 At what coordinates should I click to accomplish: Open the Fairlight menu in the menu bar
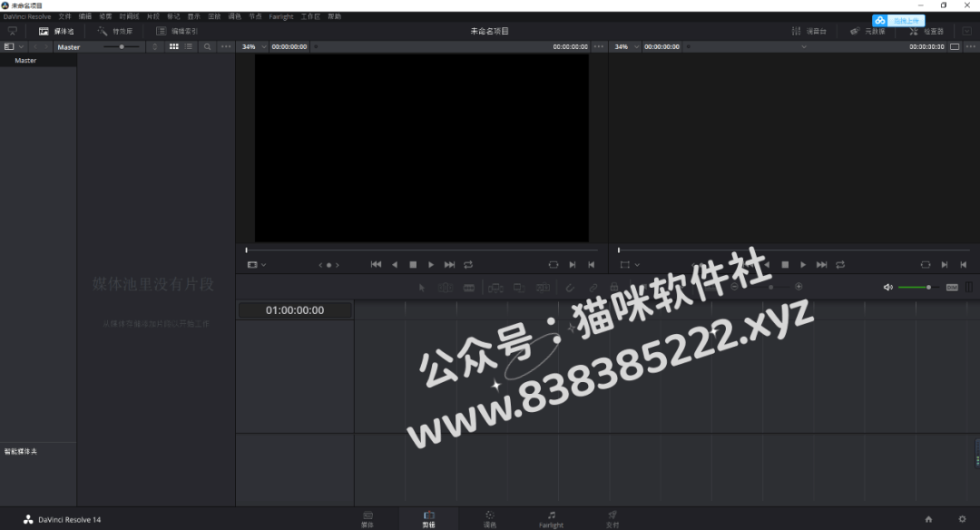click(281, 17)
